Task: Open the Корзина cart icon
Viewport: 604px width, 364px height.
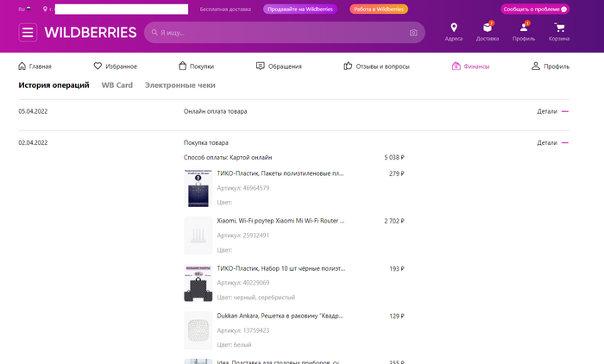Action: tap(558, 31)
